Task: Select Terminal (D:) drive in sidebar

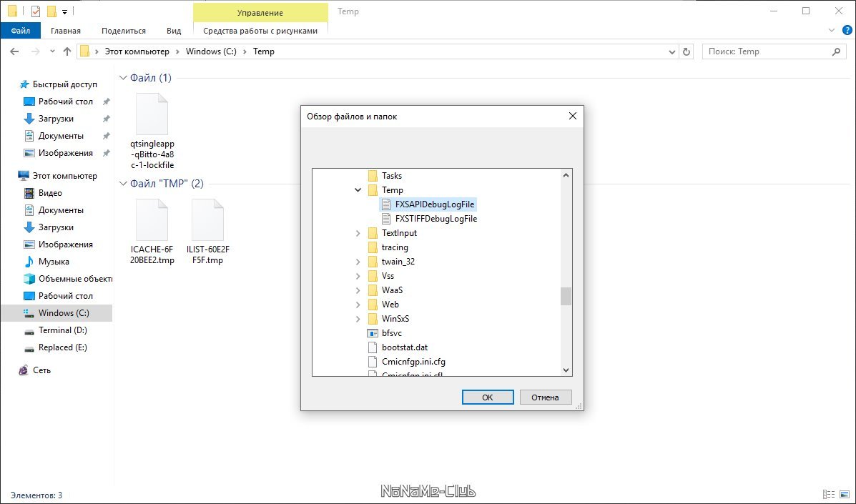Action: tap(62, 330)
